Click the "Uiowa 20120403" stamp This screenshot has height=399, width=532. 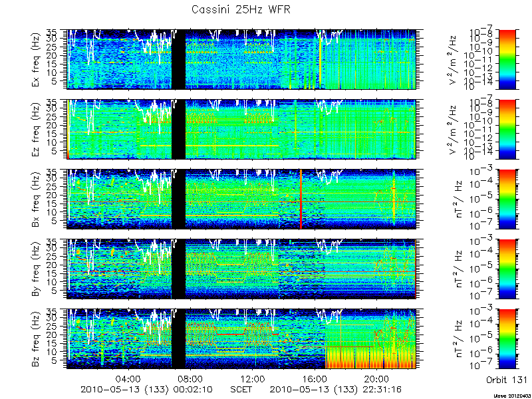click(x=512, y=396)
